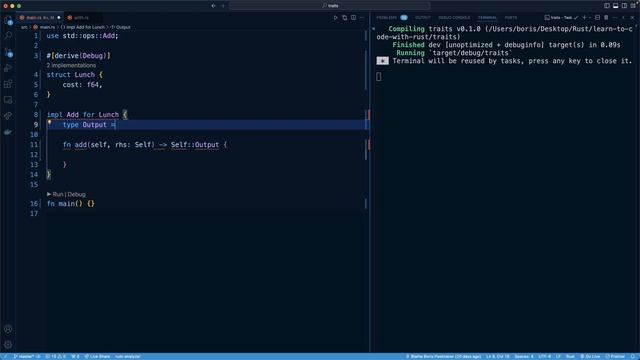640x360 pixels.
Task: Open the Manage gear icon
Action: pos(8,345)
